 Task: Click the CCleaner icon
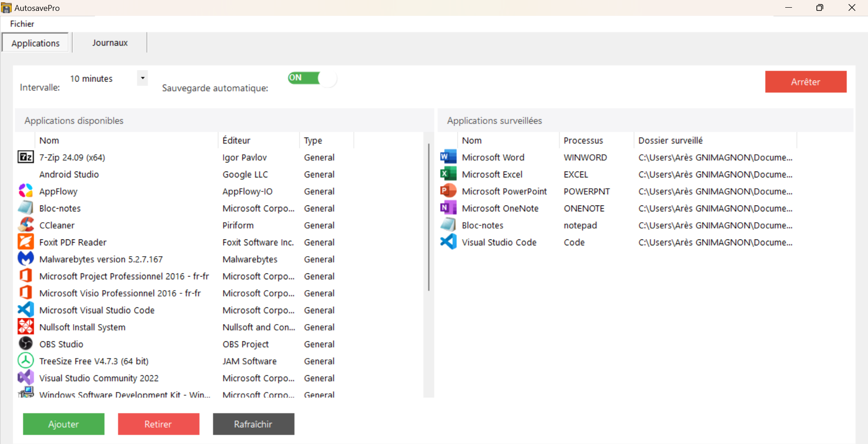tap(26, 225)
